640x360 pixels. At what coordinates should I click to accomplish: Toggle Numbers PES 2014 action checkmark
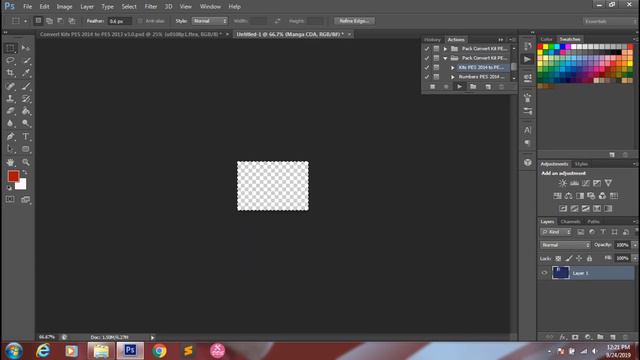pyautogui.click(x=427, y=77)
